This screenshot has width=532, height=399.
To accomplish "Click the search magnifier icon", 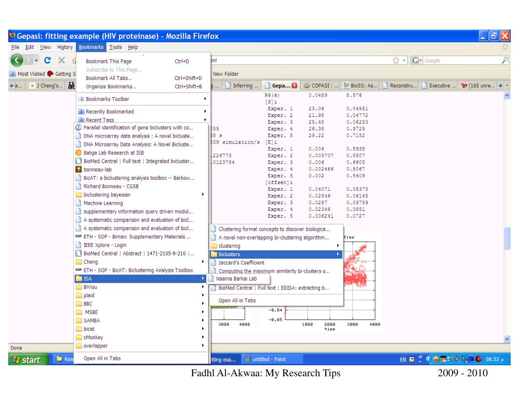I will click(504, 60).
